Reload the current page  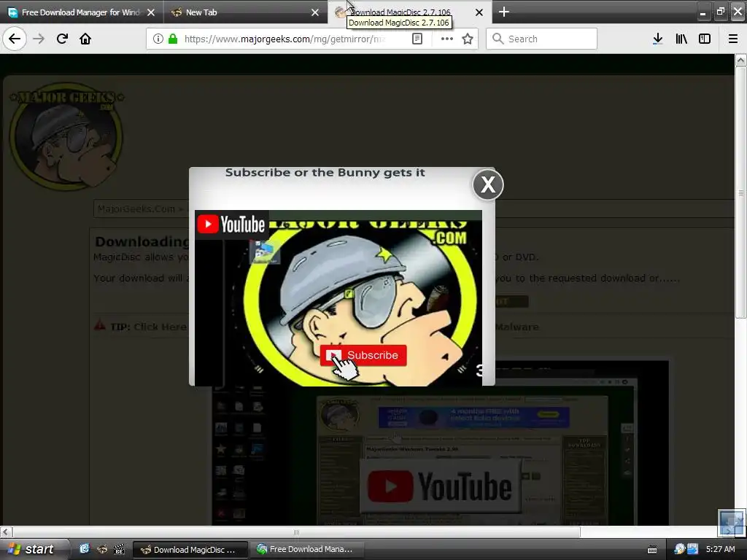click(x=62, y=39)
